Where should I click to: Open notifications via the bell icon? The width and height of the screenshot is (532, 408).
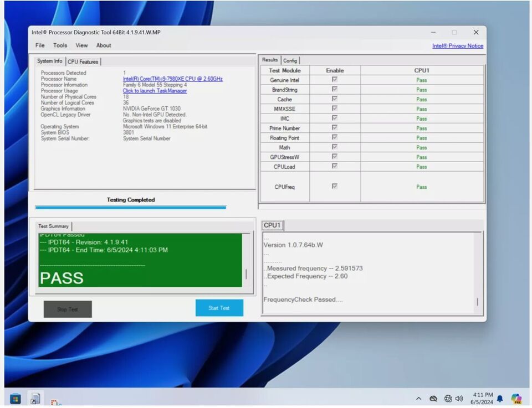pyautogui.click(x=500, y=399)
